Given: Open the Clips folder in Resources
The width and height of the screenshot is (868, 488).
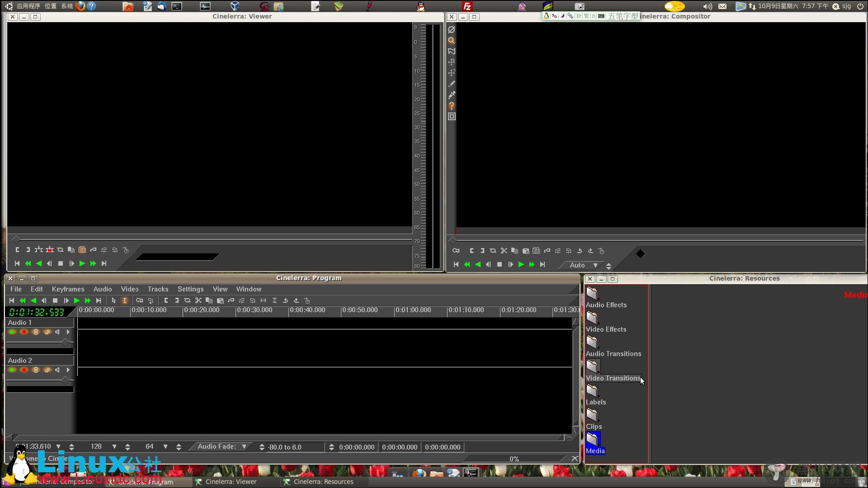Looking at the screenshot, I should [x=594, y=420].
